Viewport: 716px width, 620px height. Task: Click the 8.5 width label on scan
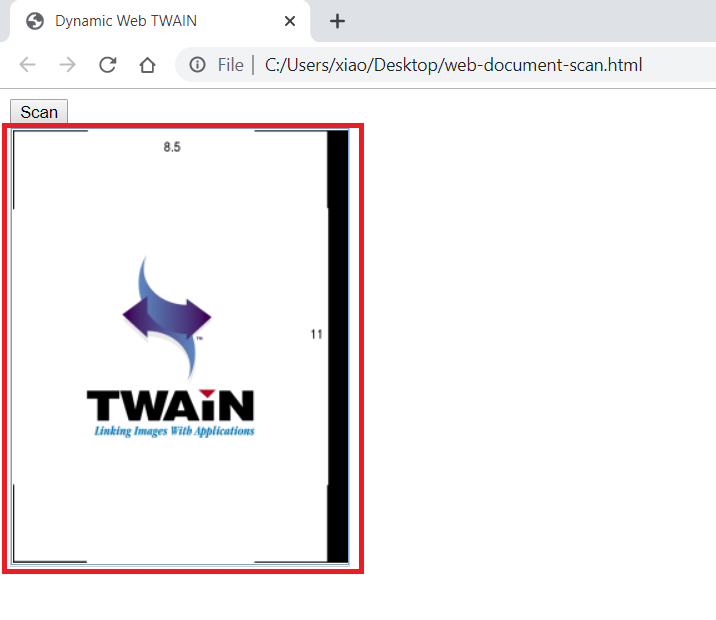[172, 147]
